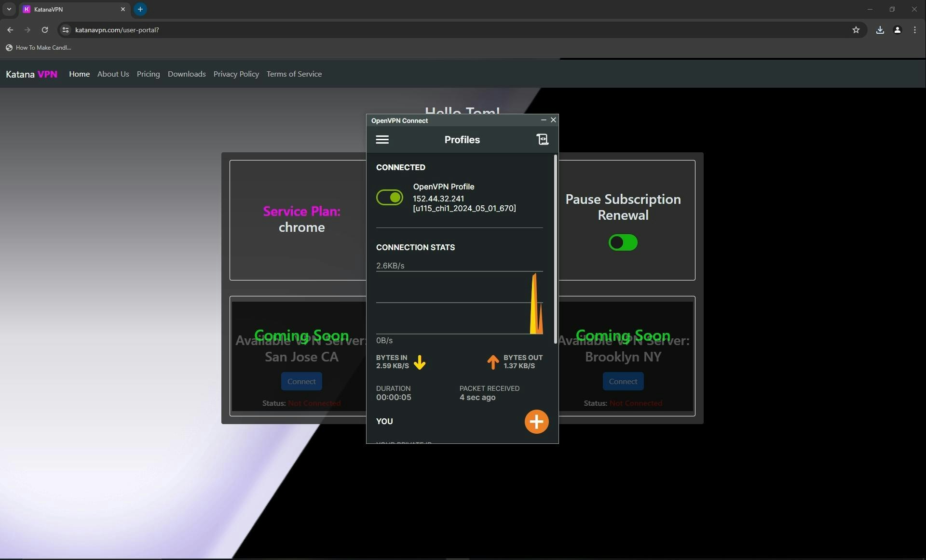Click the Packet Received 4 sec ago value
926x560 pixels.
click(477, 398)
